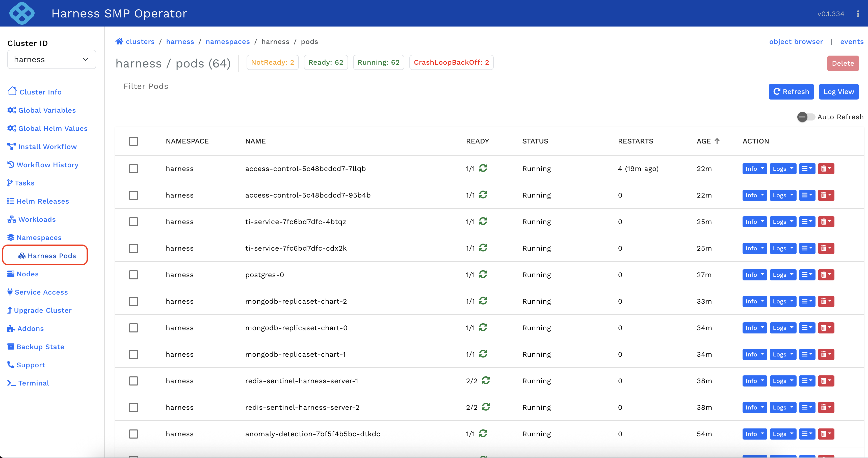Go to Global Variables in the sidebar
This screenshot has width=868, height=458.
[x=41, y=110]
